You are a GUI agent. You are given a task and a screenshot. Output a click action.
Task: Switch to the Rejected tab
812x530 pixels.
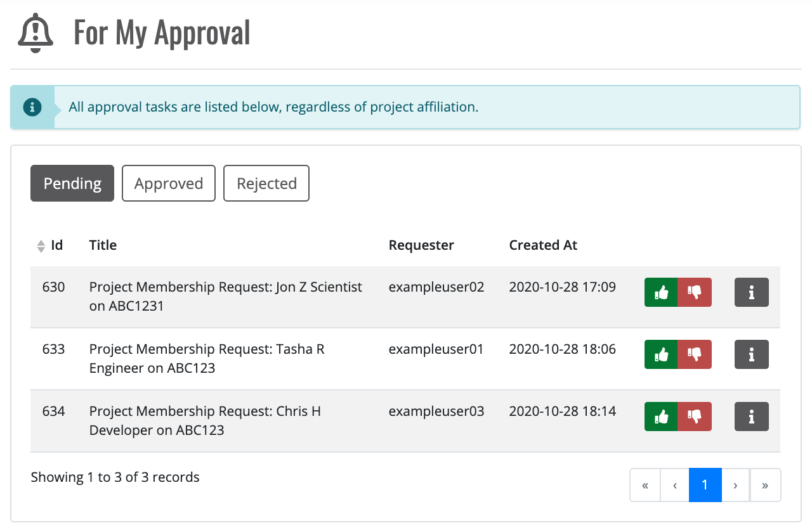pyautogui.click(x=266, y=183)
